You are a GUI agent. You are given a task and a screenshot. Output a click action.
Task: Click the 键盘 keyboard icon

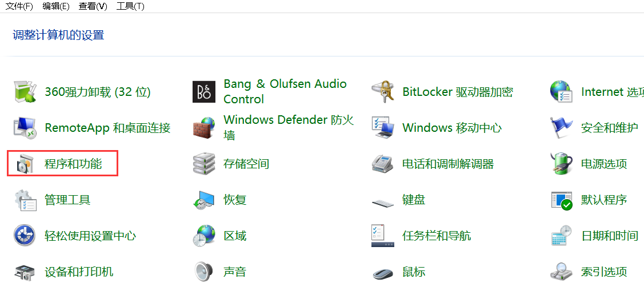tap(383, 201)
